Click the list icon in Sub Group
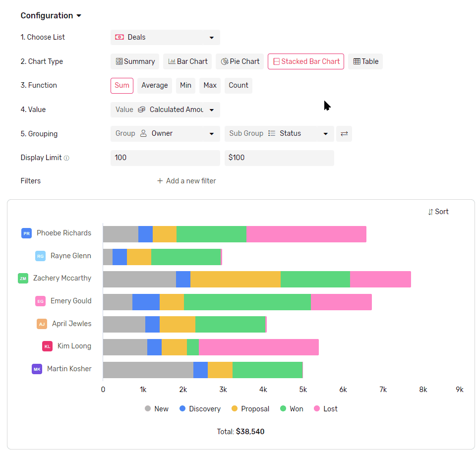This screenshot has height=453, width=476. tap(272, 133)
